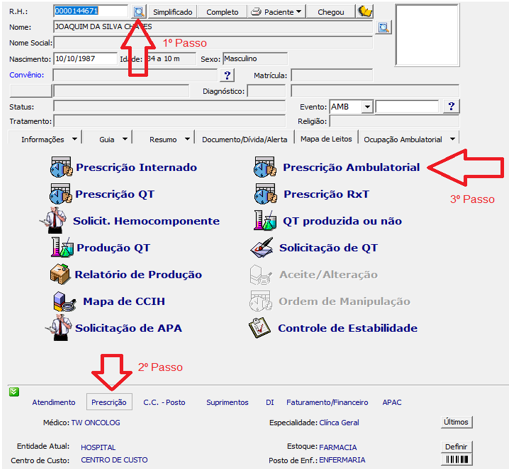This screenshot has width=510, height=470.
Task: Select the Suprimentos tab
Action: 227,402
